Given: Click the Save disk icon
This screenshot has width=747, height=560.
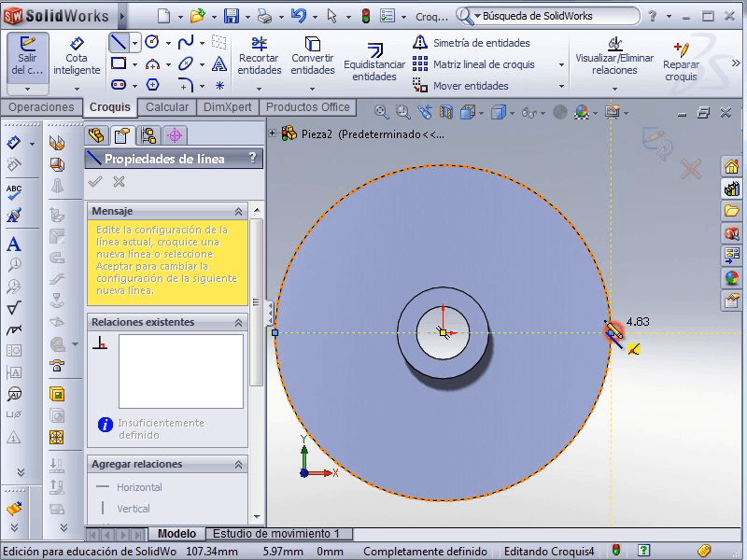Looking at the screenshot, I should tap(231, 16).
